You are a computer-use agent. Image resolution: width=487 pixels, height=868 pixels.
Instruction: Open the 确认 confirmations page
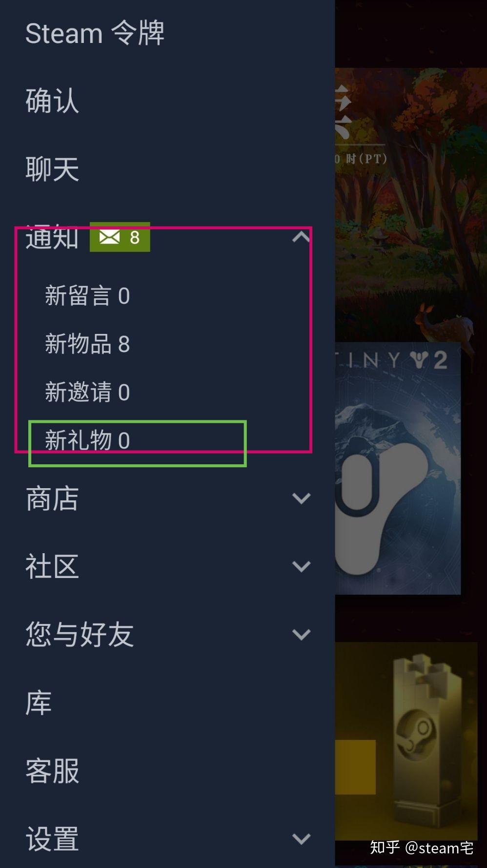pos(52,101)
